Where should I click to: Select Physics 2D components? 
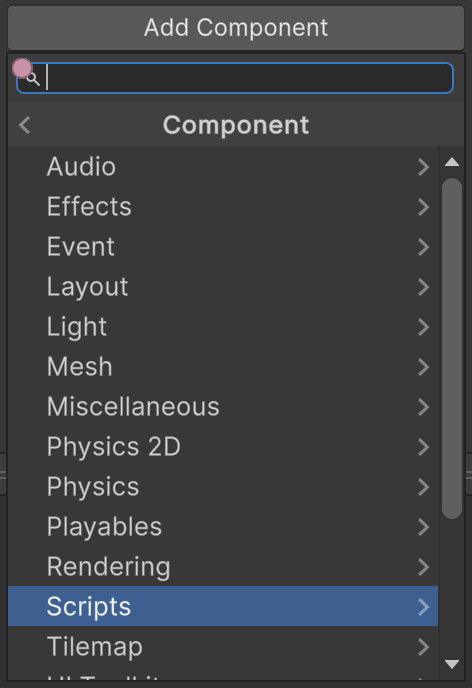(223, 447)
